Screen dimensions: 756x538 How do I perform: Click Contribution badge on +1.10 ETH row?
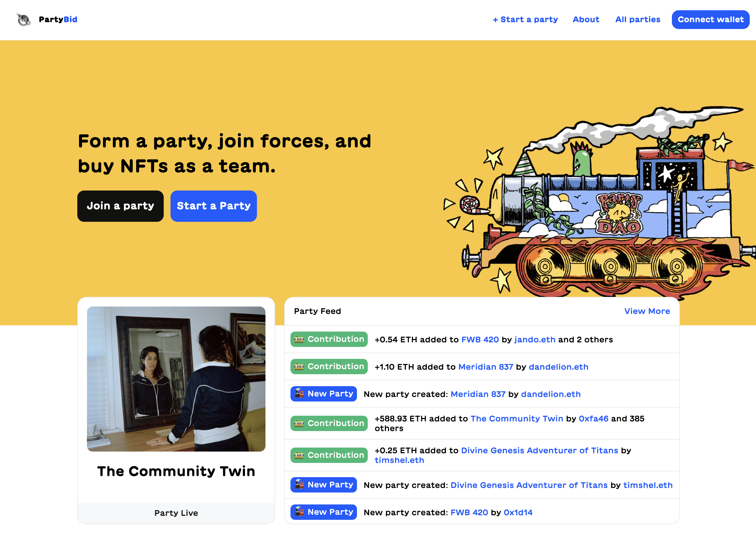(329, 367)
